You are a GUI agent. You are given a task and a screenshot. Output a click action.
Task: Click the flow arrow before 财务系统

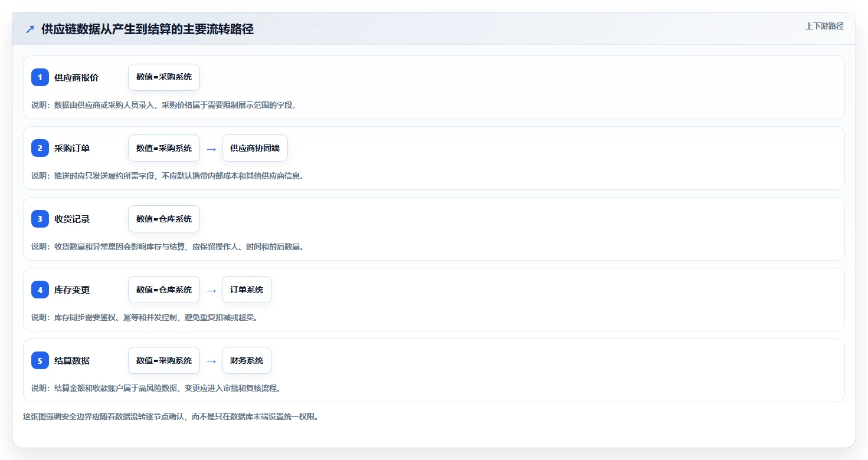point(211,361)
